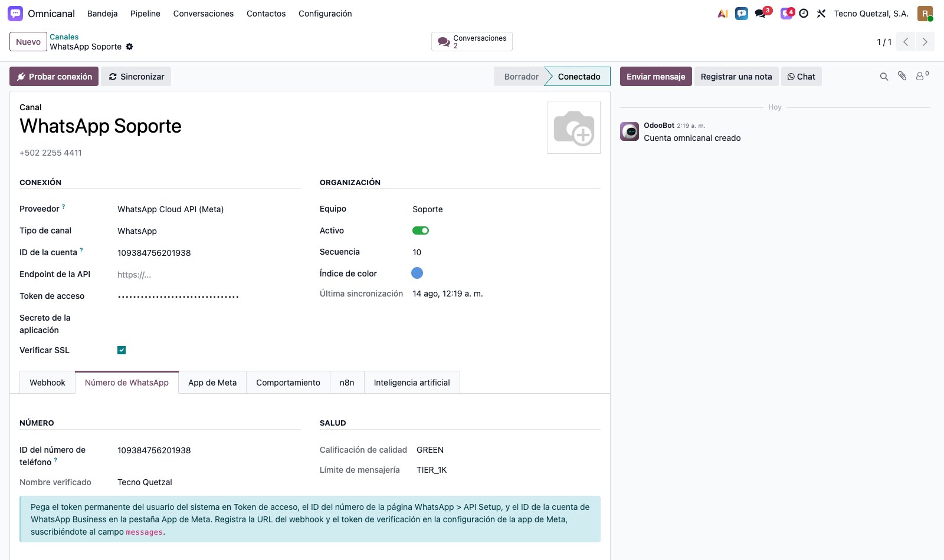Image resolution: width=944 pixels, height=560 pixels.
Task: Go to the previous record arrow
Action: pos(906,42)
